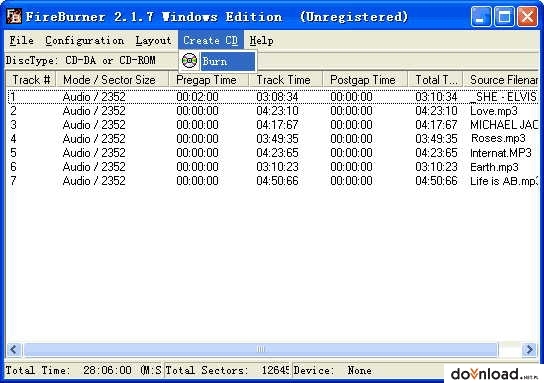The image size is (544, 383).
Task: Open the File menu
Action: [22, 41]
